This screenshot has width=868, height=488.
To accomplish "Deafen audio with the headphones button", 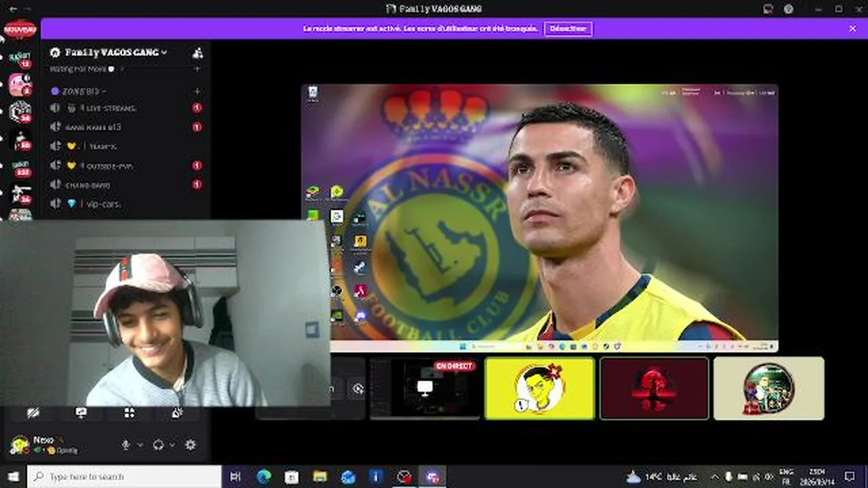I will coord(158,445).
